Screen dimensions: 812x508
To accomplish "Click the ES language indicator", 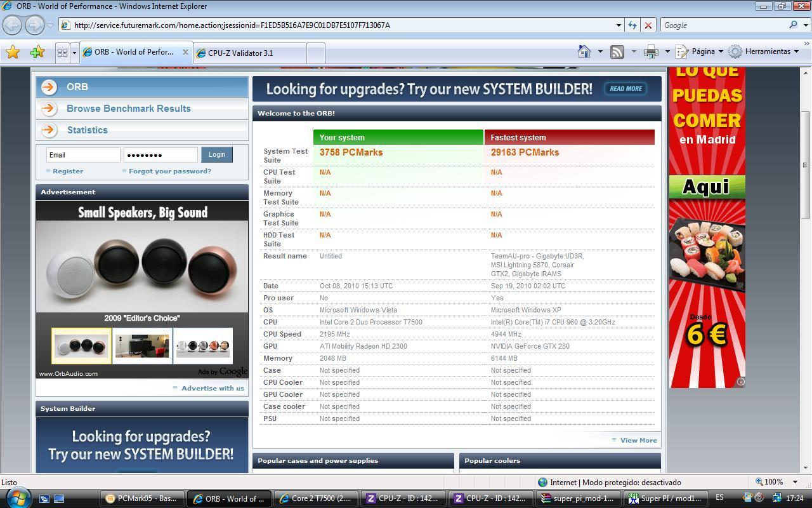I will tap(720, 498).
